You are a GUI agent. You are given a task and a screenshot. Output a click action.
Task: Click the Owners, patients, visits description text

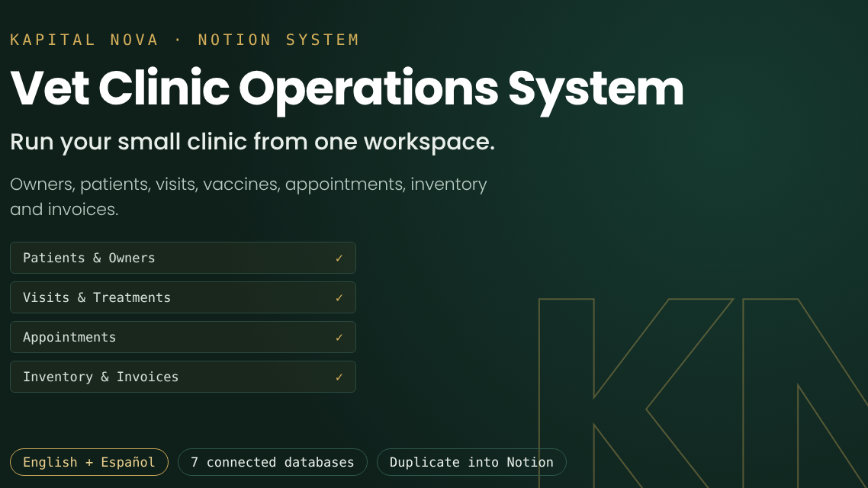(249, 197)
